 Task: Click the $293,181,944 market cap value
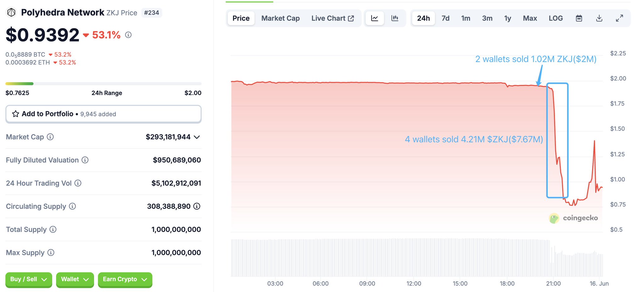click(x=168, y=137)
